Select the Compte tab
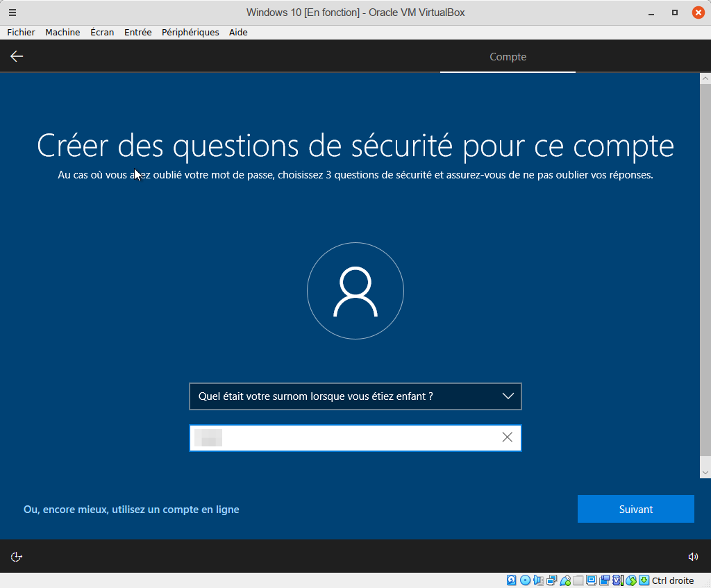This screenshot has height=588, width=711. tap(508, 57)
